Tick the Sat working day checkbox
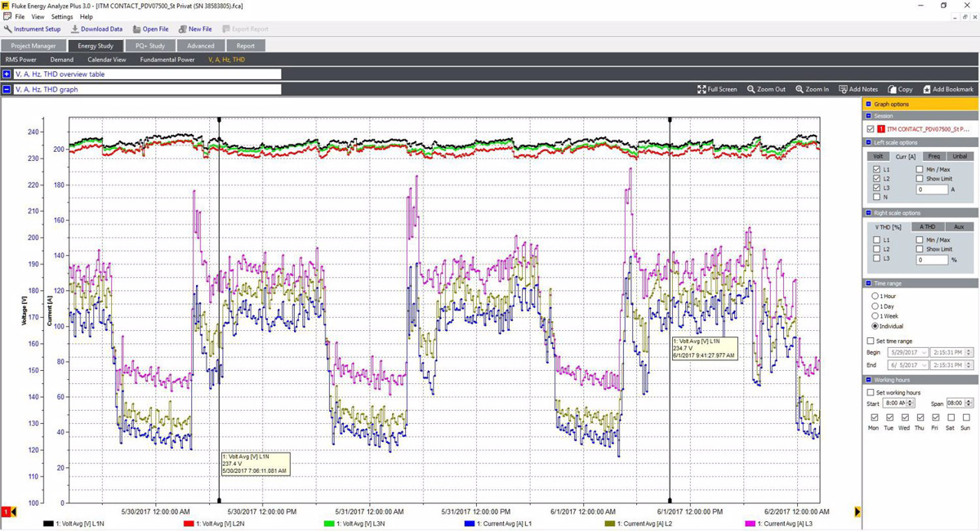This screenshot has width=980, height=531. 951,417
